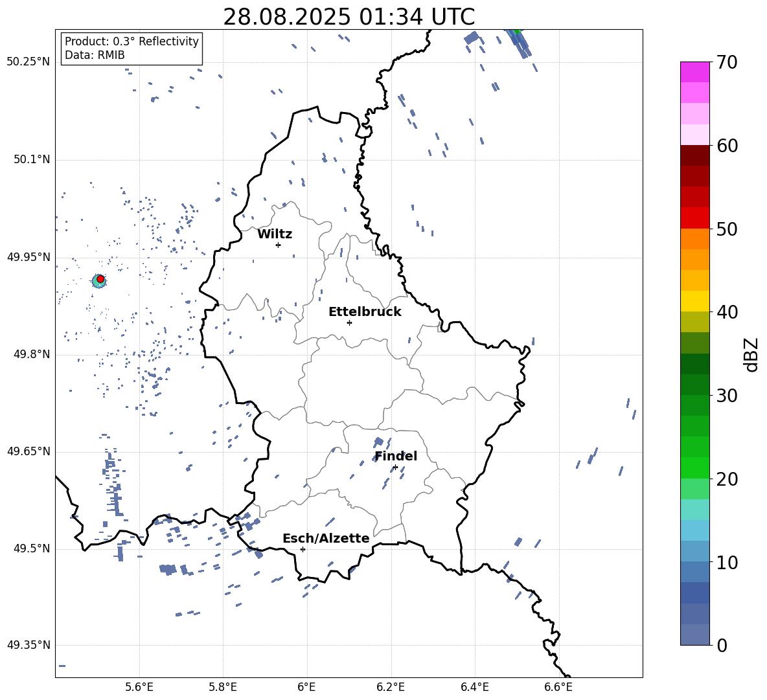Viewport: 767px width, 700px height.
Task: Click the 50 tick label on colorbar
Action: point(727,229)
